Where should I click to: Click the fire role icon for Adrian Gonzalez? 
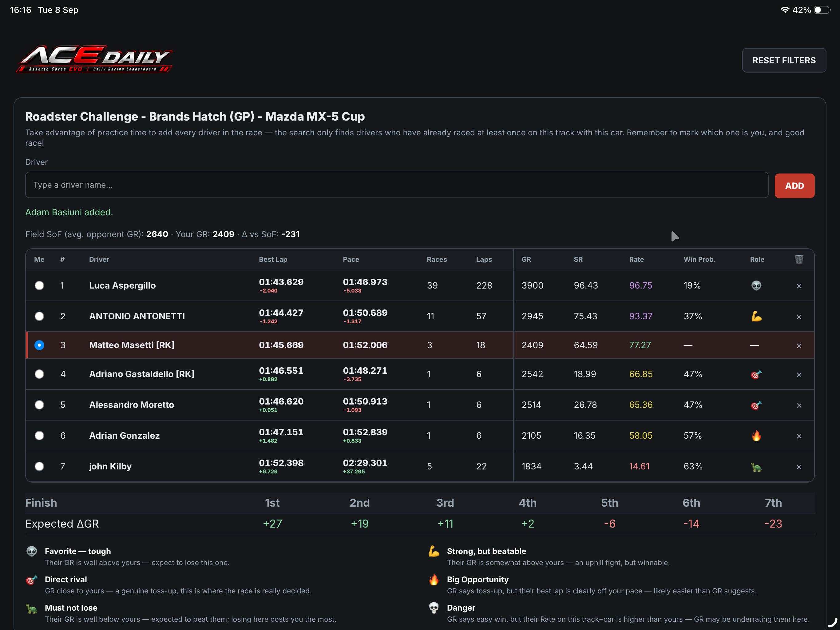756,436
